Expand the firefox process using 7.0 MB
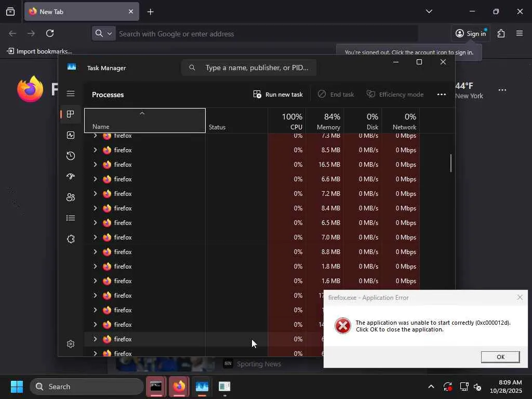This screenshot has width=532, height=399. pos(96,237)
